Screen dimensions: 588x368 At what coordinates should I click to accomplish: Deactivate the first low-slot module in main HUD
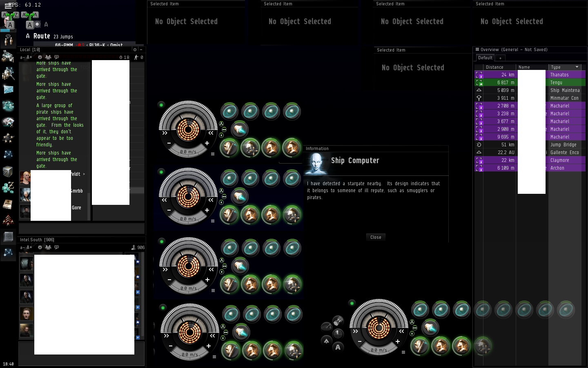tap(420, 346)
